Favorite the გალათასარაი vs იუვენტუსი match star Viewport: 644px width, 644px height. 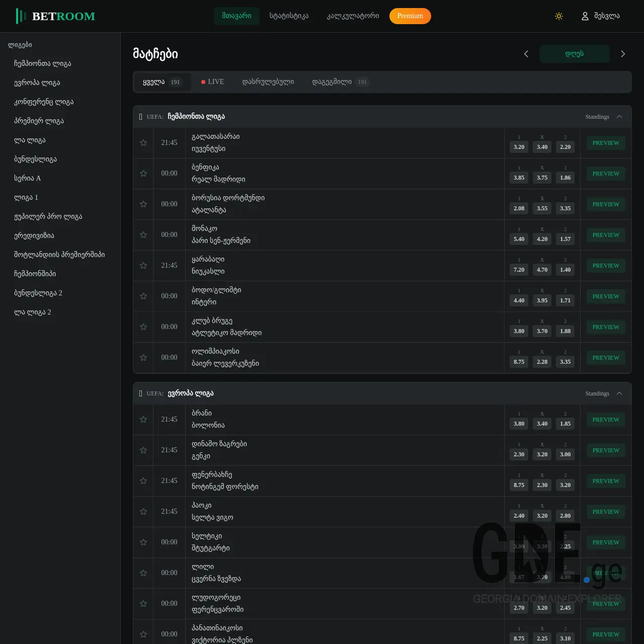click(143, 143)
